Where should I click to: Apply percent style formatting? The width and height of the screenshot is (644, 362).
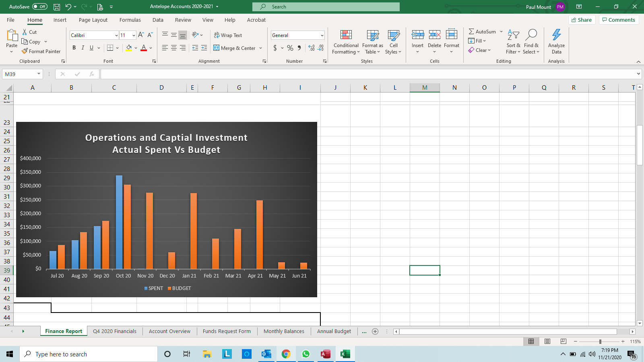[290, 48]
